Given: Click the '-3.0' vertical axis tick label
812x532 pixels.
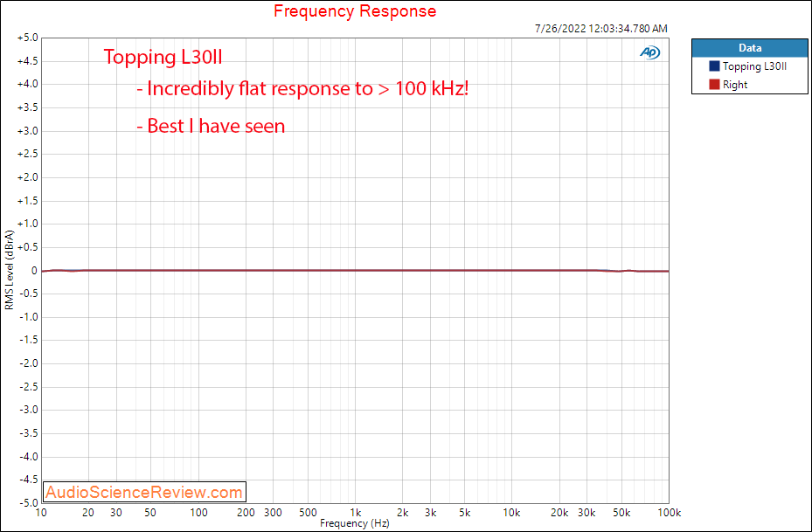Looking at the screenshot, I should tap(29, 410).
